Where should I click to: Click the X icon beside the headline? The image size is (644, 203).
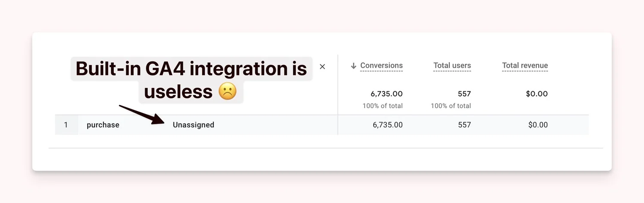click(322, 67)
